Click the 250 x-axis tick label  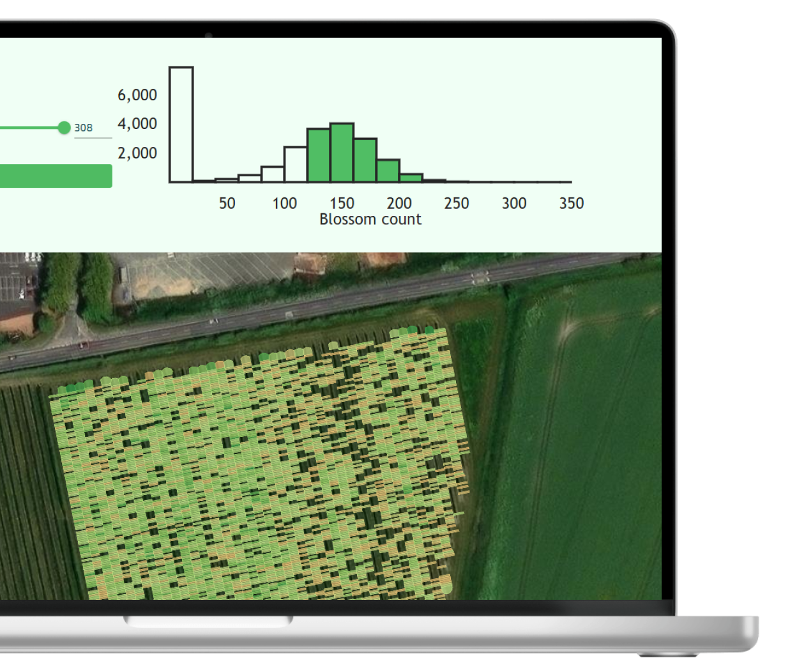point(456,203)
